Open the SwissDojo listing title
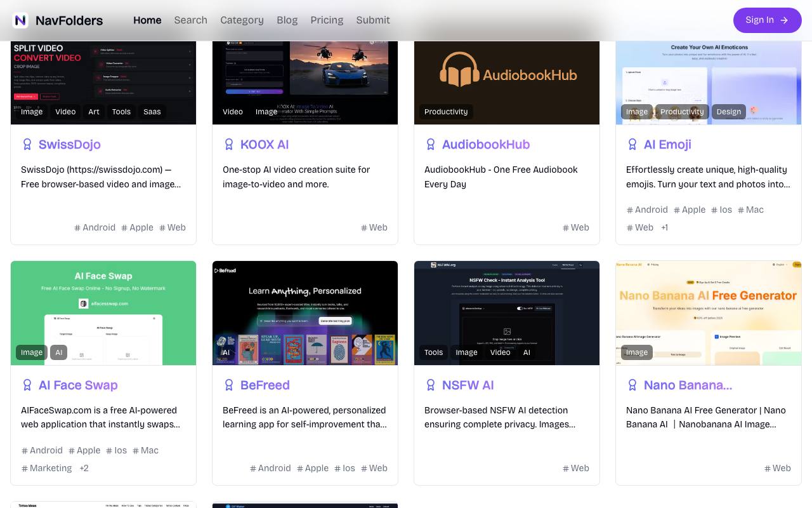 tap(70, 145)
